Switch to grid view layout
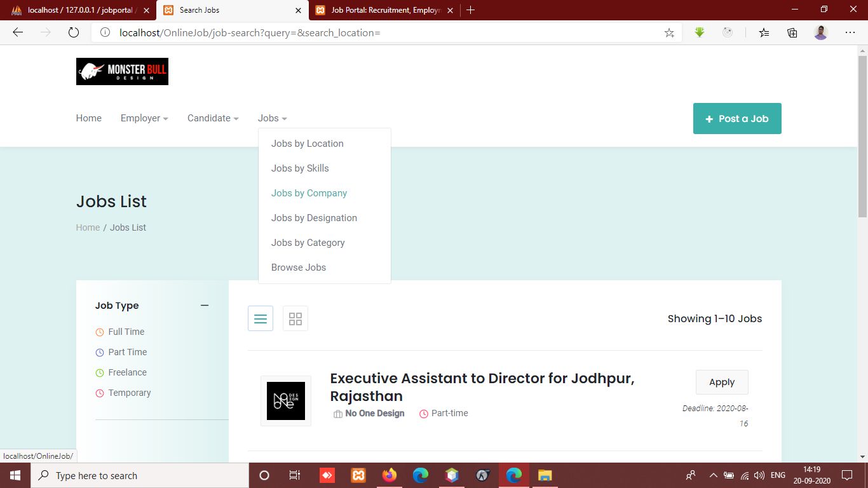The width and height of the screenshot is (868, 488). [295, 318]
